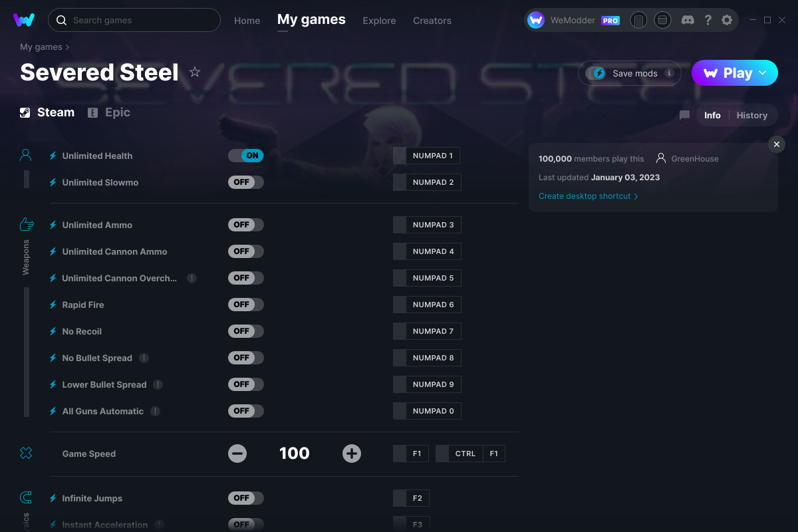Open the Physics magnet icon in sidebar

(25, 497)
